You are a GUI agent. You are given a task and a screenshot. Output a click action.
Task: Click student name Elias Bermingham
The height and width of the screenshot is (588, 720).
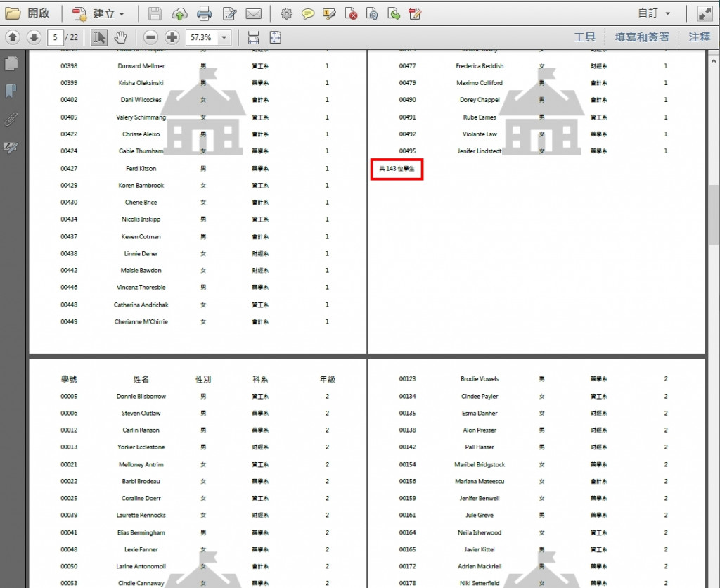141,532
